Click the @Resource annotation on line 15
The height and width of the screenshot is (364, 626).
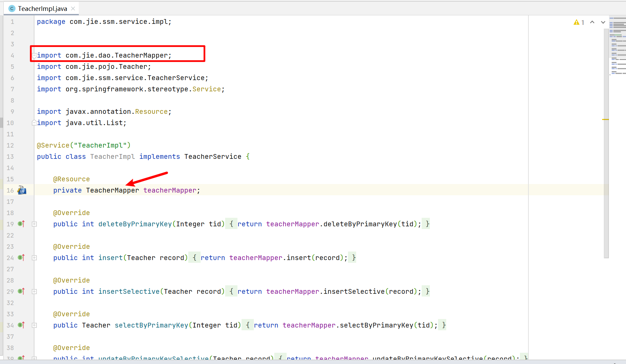[x=71, y=179]
